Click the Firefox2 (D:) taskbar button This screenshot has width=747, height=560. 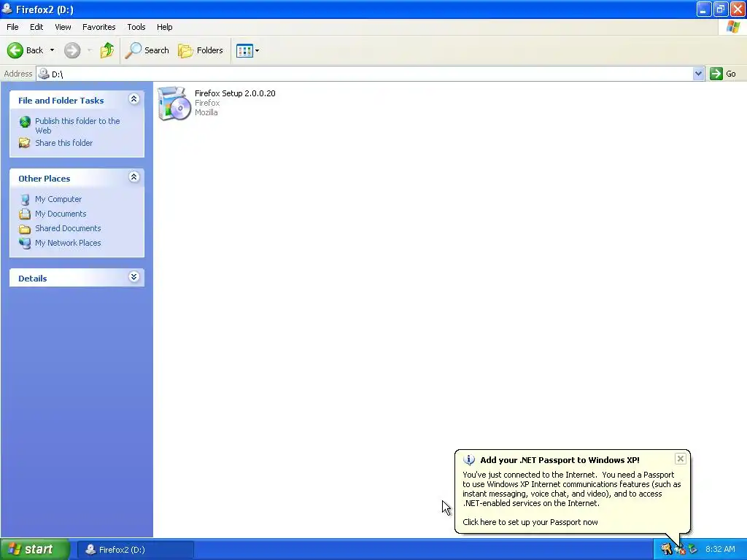(x=136, y=550)
